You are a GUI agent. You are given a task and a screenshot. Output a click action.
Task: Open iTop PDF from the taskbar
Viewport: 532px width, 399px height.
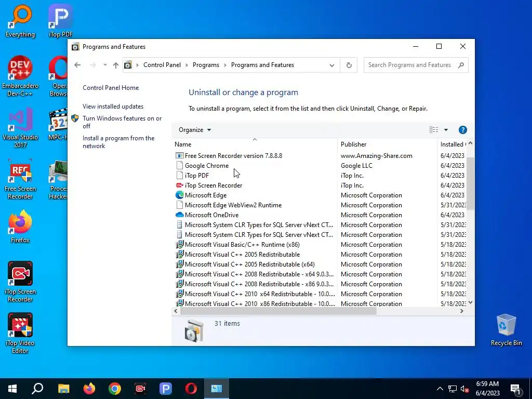tap(166, 389)
